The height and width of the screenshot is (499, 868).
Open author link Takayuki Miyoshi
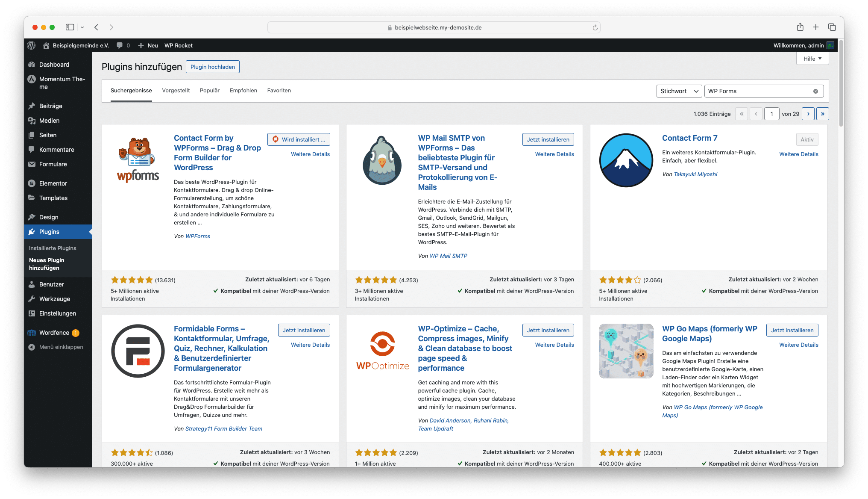pos(695,174)
